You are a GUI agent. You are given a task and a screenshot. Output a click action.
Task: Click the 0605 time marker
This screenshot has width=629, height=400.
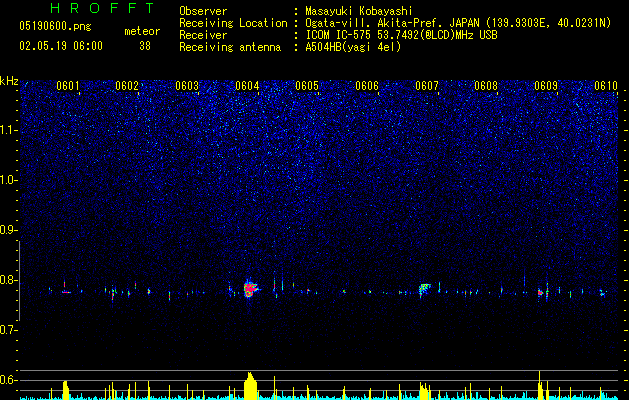(x=307, y=86)
